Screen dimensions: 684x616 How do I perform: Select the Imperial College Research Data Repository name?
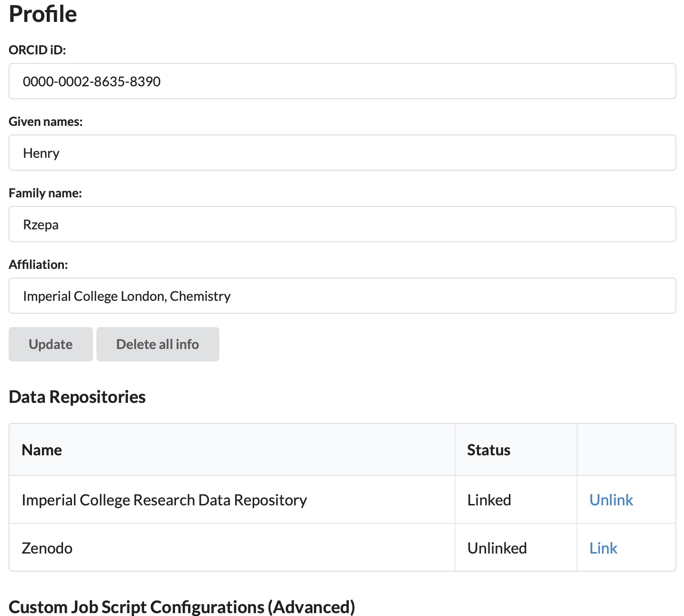tap(164, 500)
